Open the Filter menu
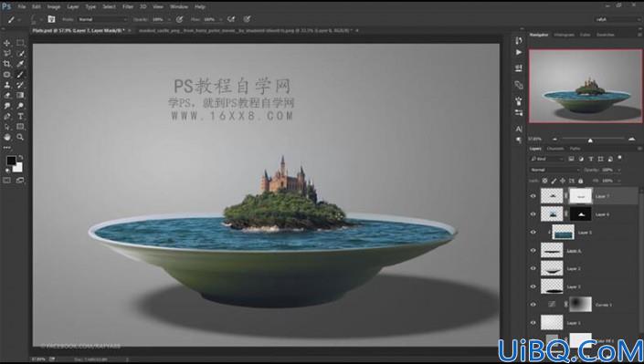The height and width of the screenshot is (364, 644). click(x=128, y=6)
